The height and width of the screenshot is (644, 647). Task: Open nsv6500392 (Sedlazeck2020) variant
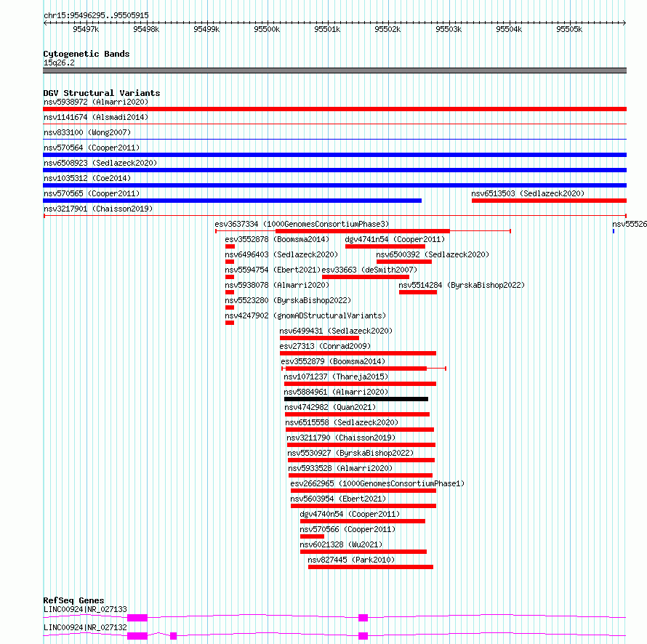[433, 254]
